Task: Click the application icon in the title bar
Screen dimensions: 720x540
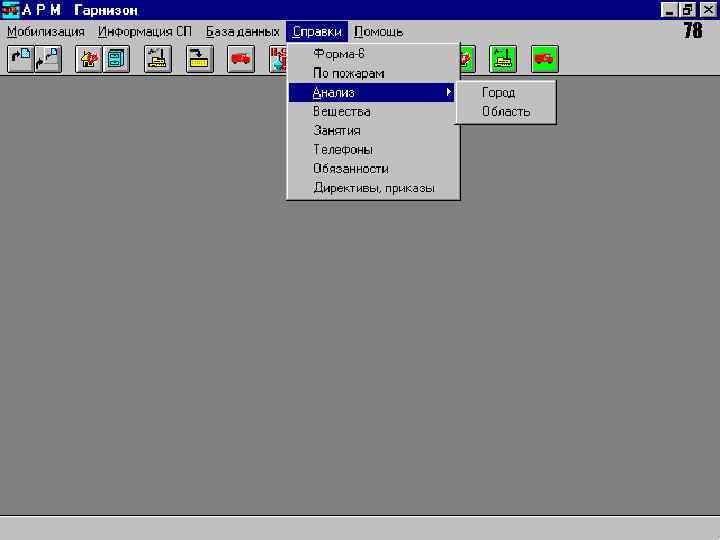Action: pyautogui.click(x=10, y=10)
